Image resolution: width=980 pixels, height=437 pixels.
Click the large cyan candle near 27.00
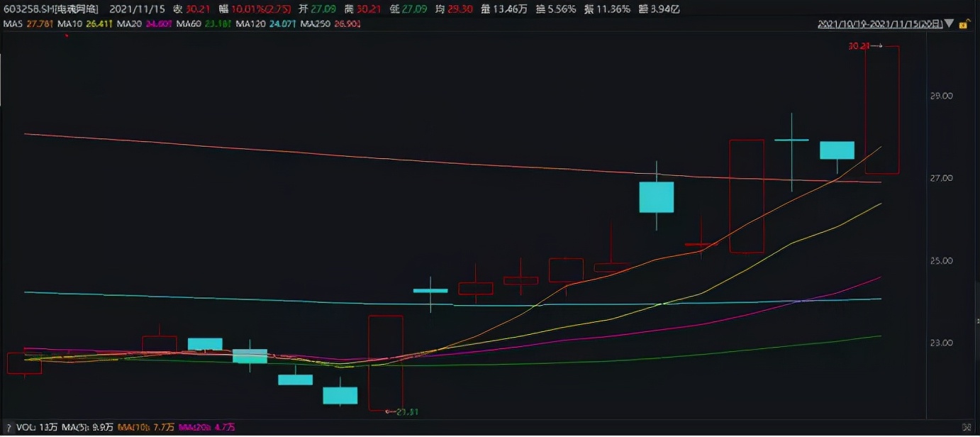(x=656, y=197)
